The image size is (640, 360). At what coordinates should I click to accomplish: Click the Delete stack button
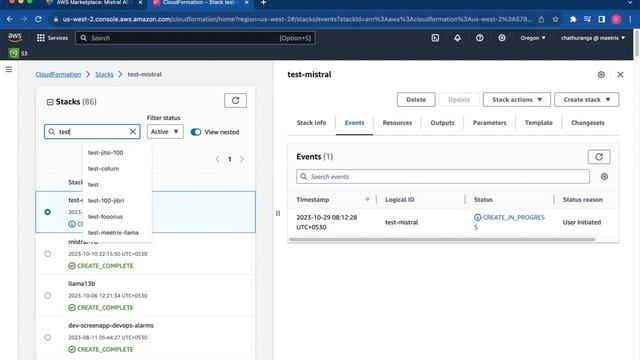(x=416, y=100)
